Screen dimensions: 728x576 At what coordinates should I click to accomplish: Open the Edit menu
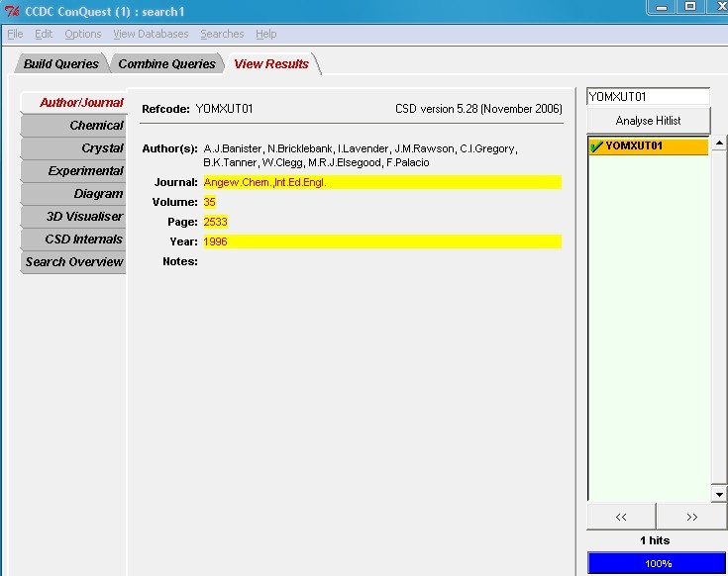(44, 34)
